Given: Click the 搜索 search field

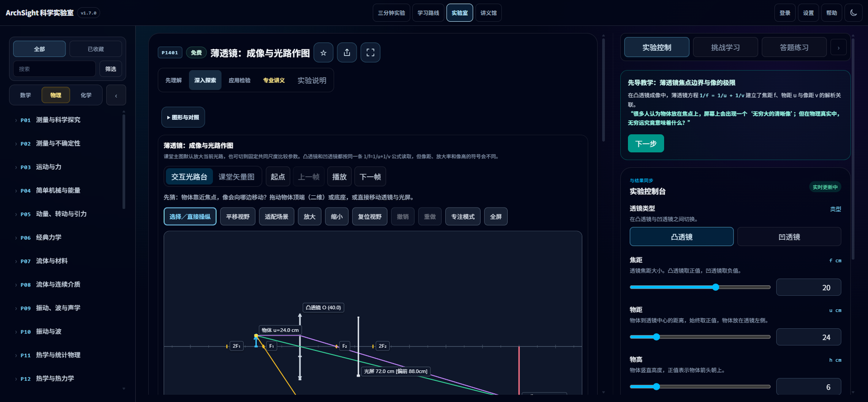Looking at the screenshot, I should pyautogui.click(x=54, y=69).
